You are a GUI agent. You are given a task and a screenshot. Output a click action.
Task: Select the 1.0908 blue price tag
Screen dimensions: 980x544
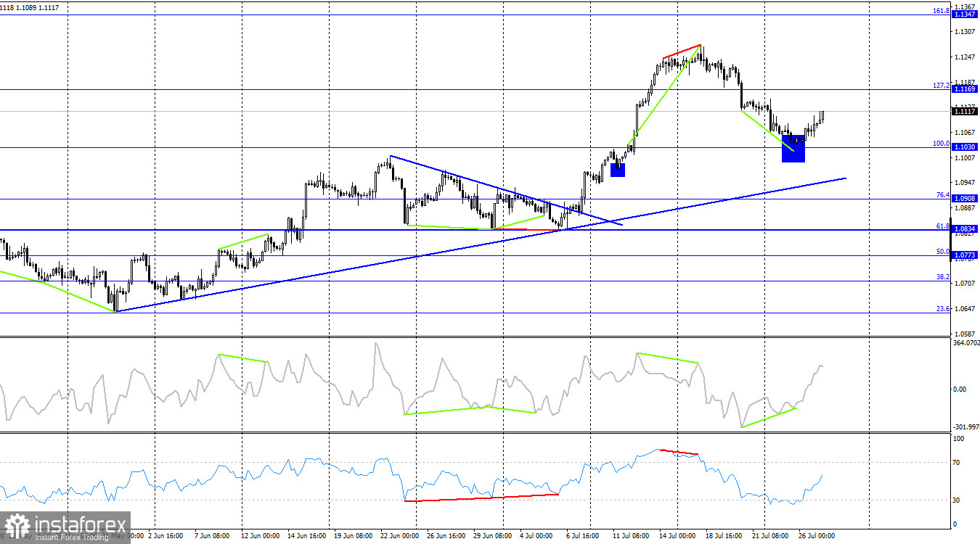(965, 199)
